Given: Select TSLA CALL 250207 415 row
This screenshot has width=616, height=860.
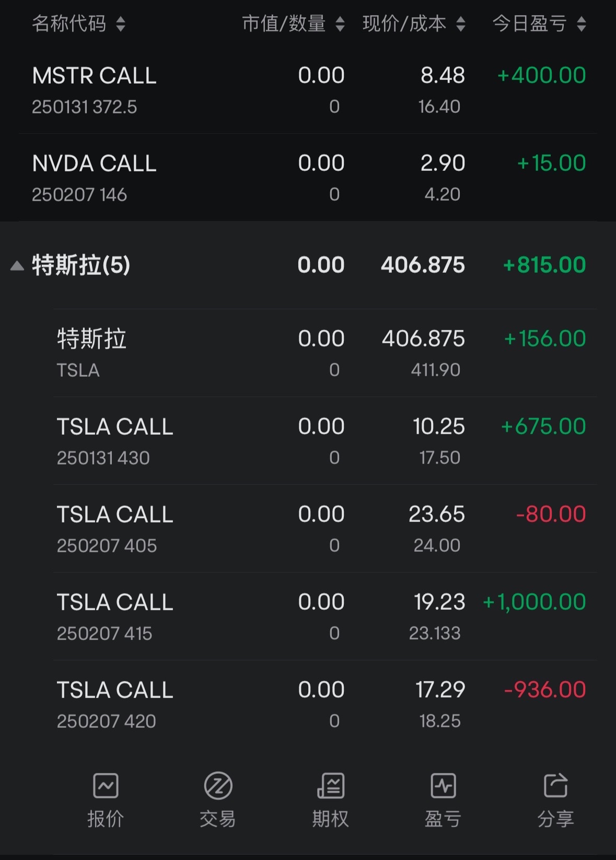Looking at the screenshot, I should [325, 616].
